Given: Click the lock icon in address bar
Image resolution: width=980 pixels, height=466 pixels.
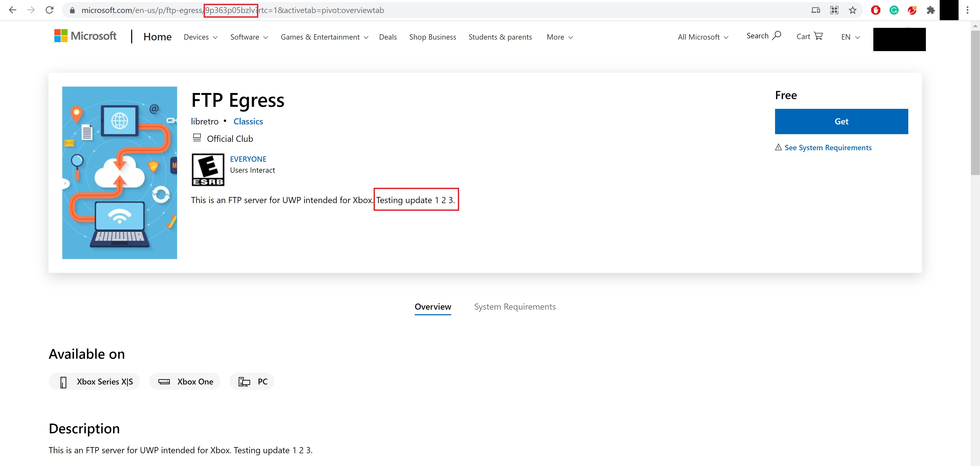Looking at the screenshot, I should point(72,10).
